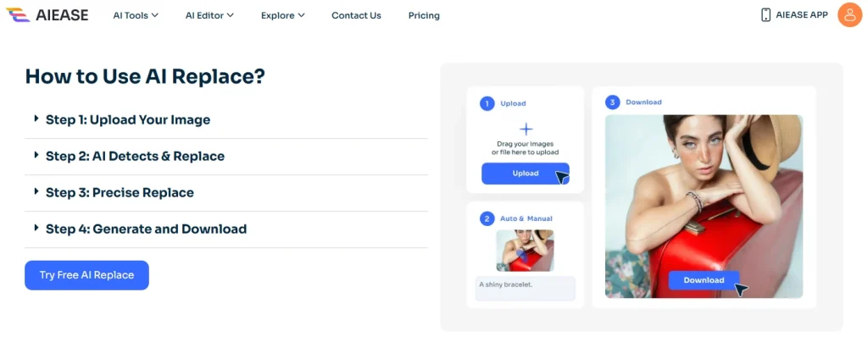Image resolution: width=868 pixels, height=342 pixels.
Task: Click the AIEASE logo icon
Action: (18, 15)
